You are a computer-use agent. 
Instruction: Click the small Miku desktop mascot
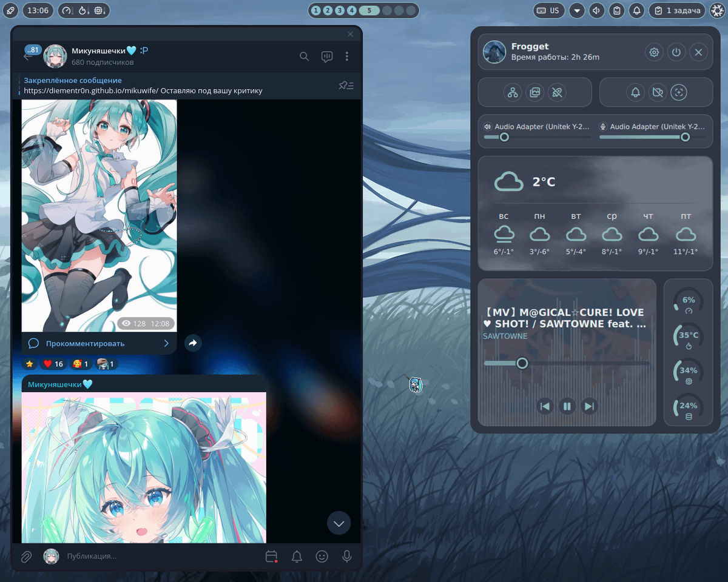click(x=414, y=384)
